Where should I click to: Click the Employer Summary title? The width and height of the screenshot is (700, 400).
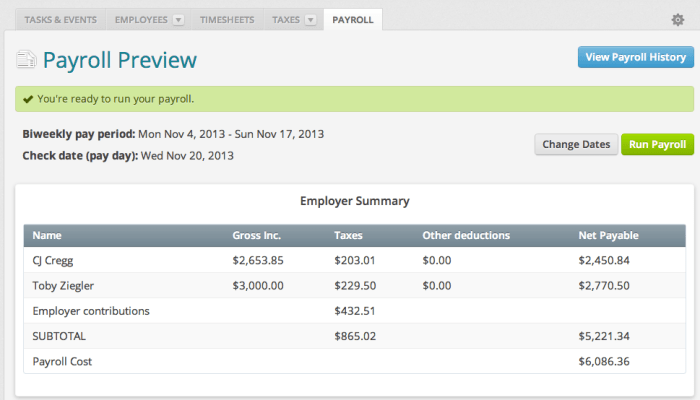coord(354,201)
